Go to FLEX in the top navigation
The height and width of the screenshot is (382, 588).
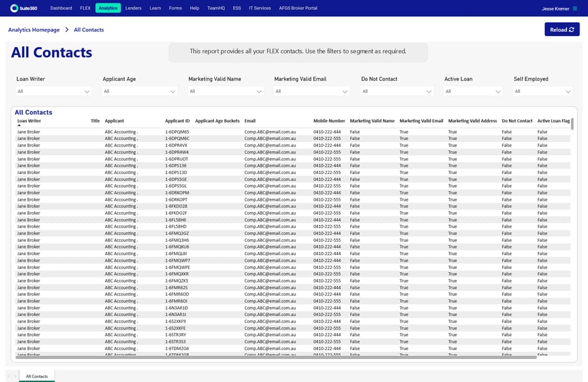tap(85, 8)
